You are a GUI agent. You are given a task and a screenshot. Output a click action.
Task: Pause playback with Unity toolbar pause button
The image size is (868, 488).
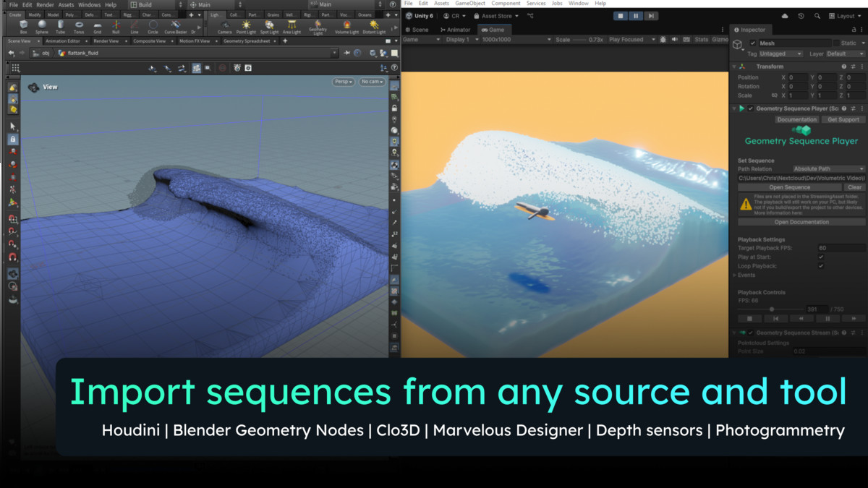pyautogui.click(x=636, y=16)
